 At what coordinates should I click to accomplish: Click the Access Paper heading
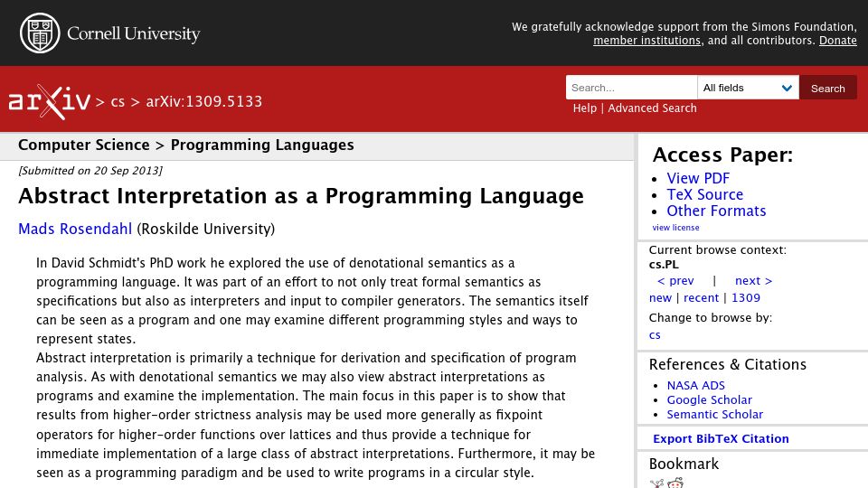coord(722,155)
